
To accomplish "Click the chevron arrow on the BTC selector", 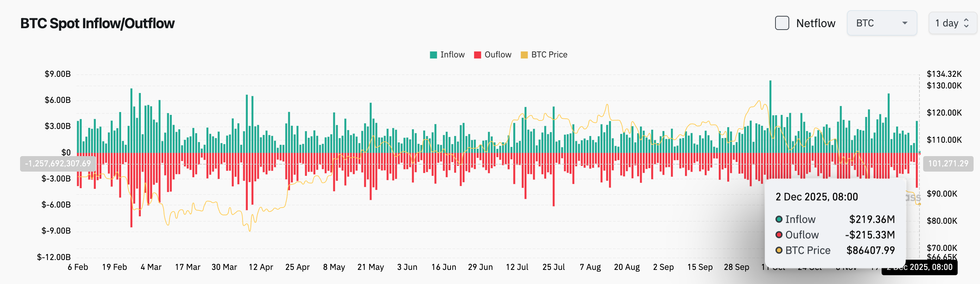I will (906, 23).
